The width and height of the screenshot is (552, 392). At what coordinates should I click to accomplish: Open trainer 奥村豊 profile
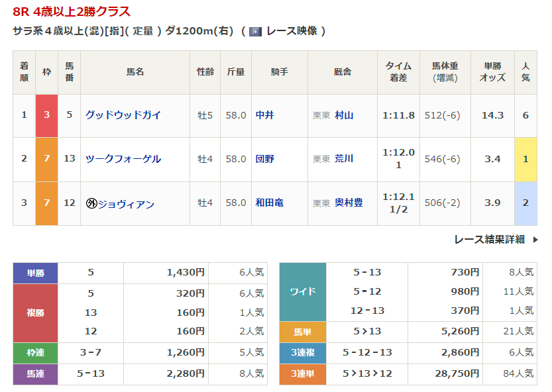tap(349, 203)
